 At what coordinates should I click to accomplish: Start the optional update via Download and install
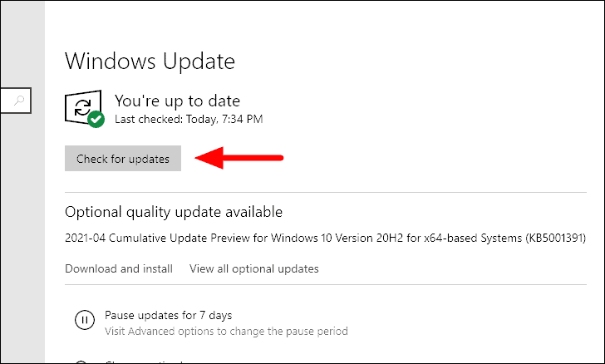click(x=119, y=268)
